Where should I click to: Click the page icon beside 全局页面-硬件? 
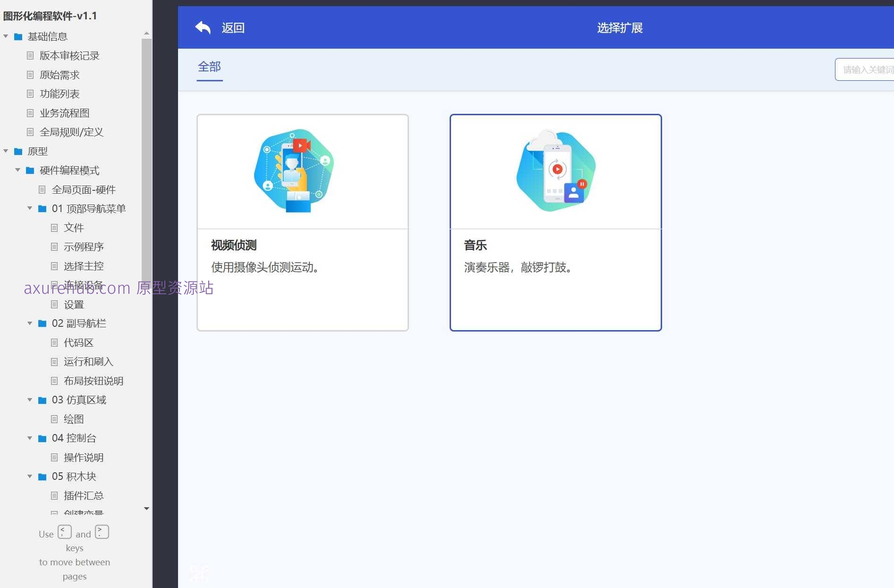click(42, 189)
